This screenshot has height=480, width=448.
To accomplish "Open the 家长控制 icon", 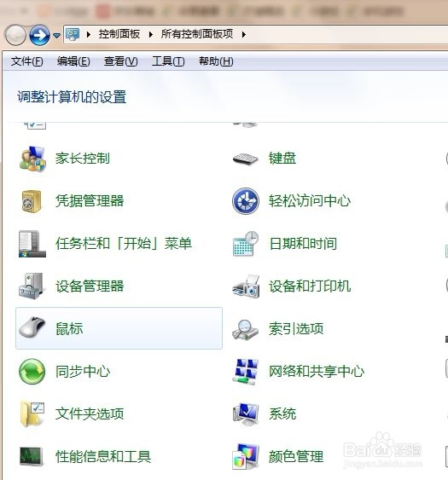I will click(32, 159).
